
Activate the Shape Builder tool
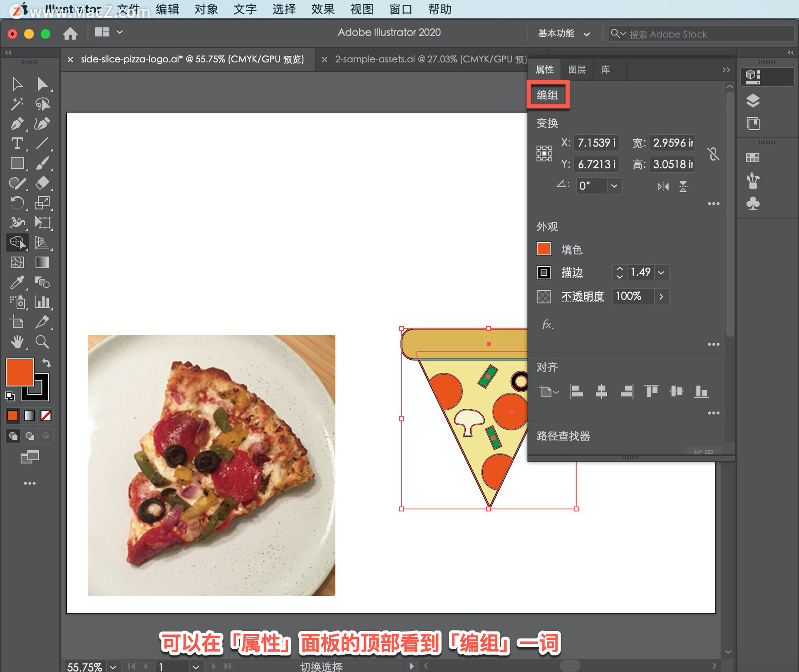pyautogui.click(x=17, y=242)
